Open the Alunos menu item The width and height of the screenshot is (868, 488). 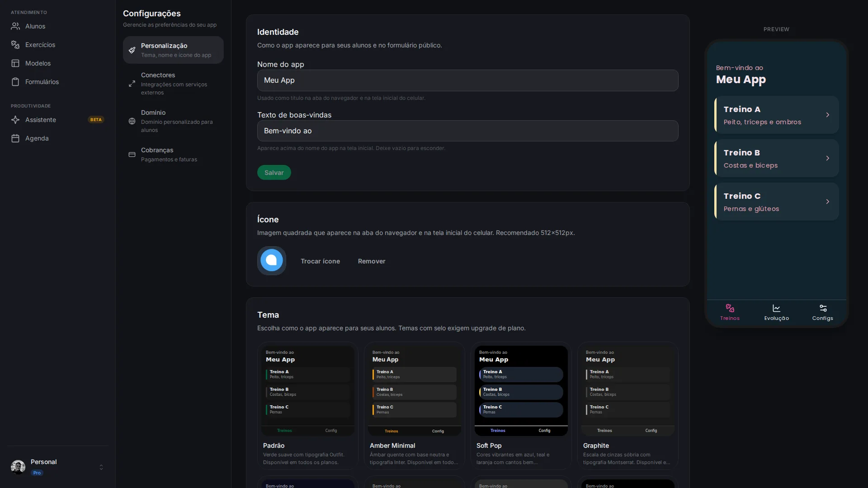[58, 26]
